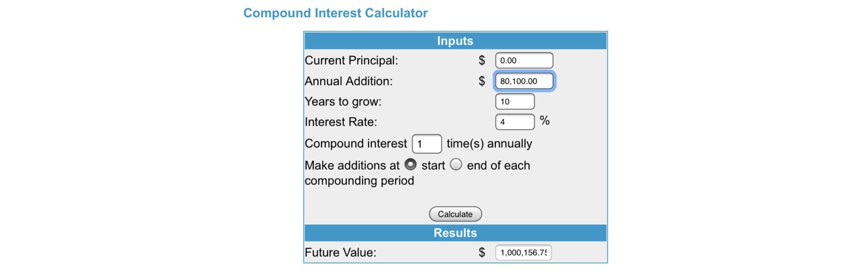Viewport: 868px width, 271px height.
Task: Click the 'Interest Rate:' label
Action: [341, 122]
